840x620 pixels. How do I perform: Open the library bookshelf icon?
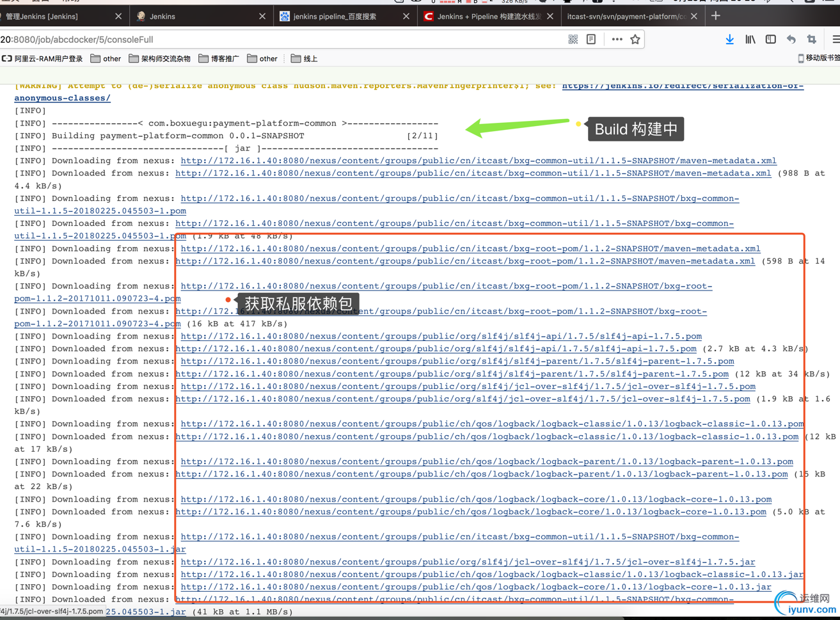click(x=750, y=39)
